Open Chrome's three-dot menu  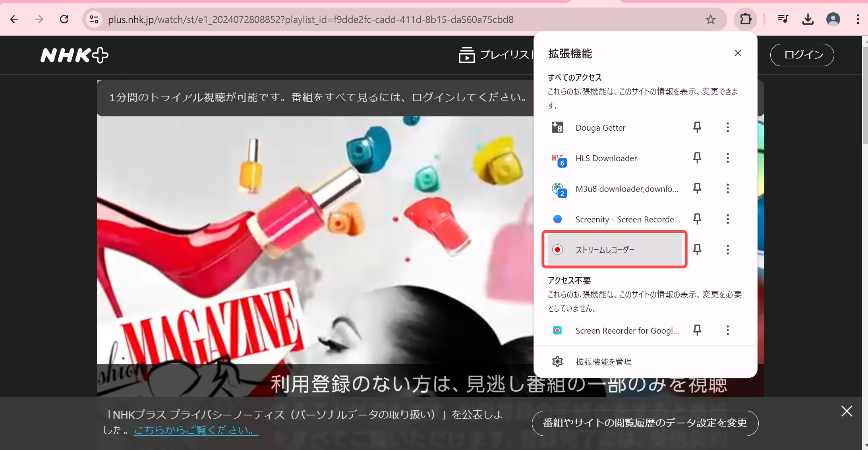point(858,19)
